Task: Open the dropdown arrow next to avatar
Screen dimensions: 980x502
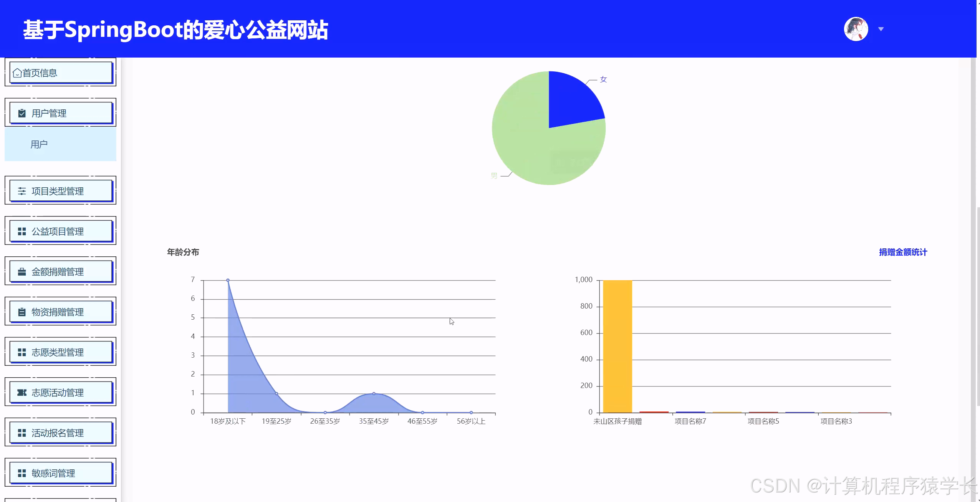Action: coord(881,29)
